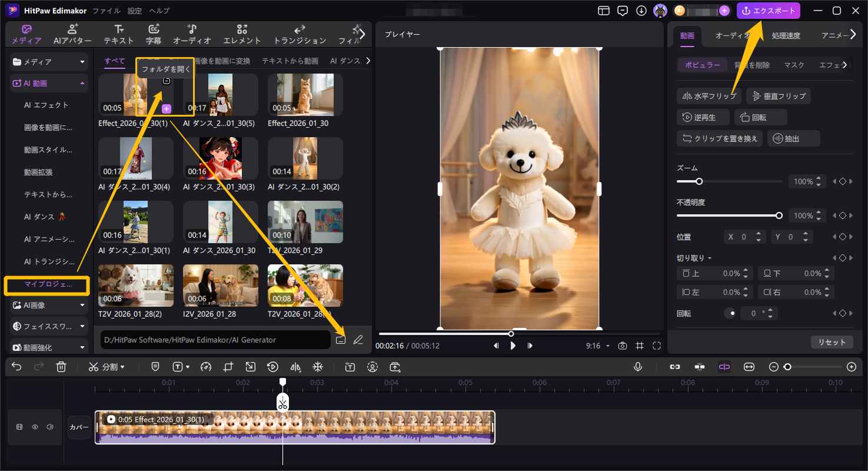Select the Crop icon in the timeline toolbar
This screenshot has height=471, width=868.
tap(229, 367)
